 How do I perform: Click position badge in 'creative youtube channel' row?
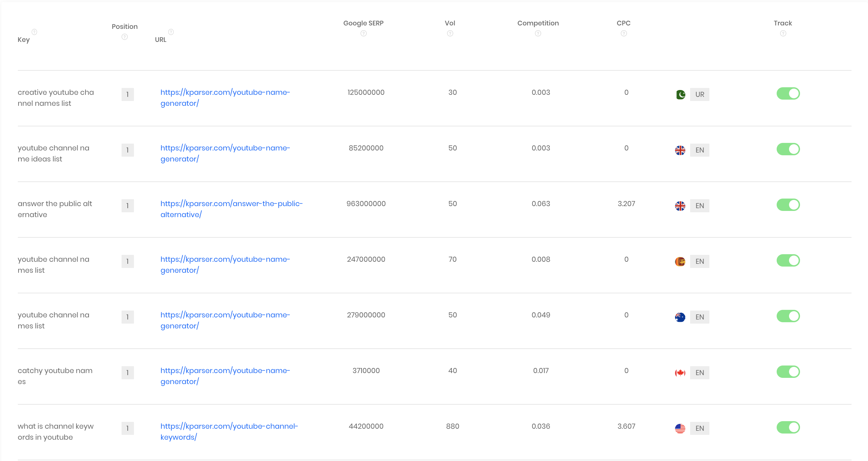click(128, 94)
